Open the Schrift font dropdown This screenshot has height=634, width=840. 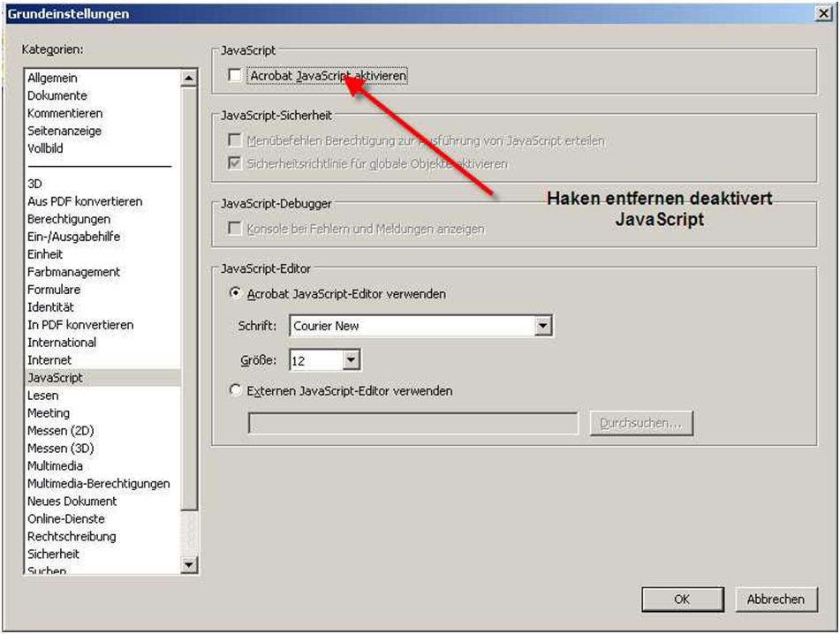tap(543, 326)
